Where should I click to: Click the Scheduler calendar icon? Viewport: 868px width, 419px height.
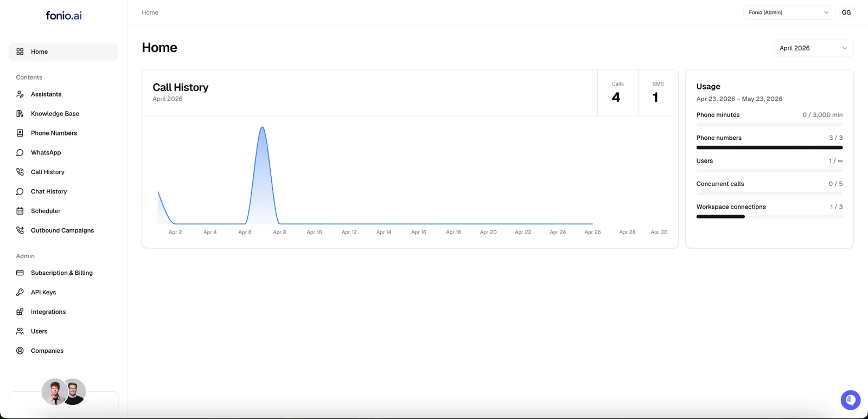(x=20, y=211)
